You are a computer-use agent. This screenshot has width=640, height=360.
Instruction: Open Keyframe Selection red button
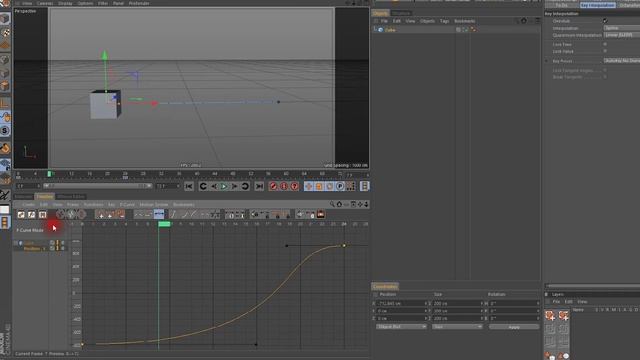(294, 186)
